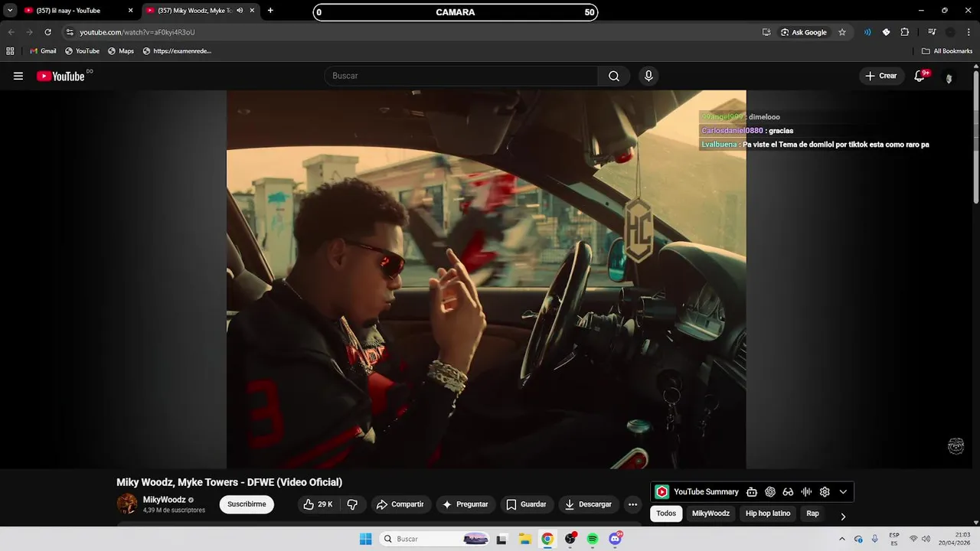Screen dimensions: 980x551
Task: Open the Maps bookmark
Action: pyautogui.click(x=121, y=51)
